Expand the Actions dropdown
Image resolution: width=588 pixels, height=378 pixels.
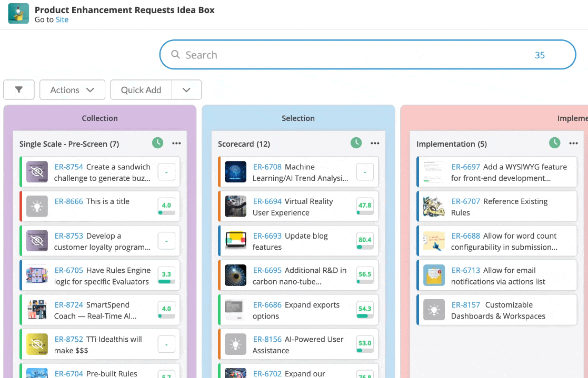[72, 89]
